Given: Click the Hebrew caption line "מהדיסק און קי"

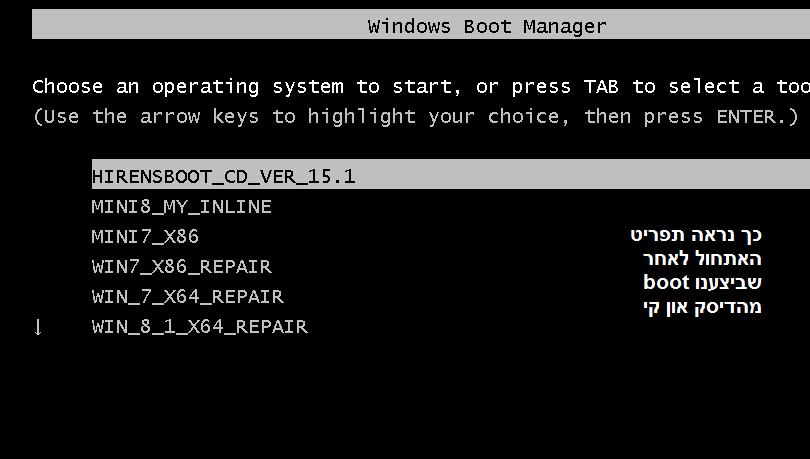Looking at the screenshot, I should [x=702, y=307].
